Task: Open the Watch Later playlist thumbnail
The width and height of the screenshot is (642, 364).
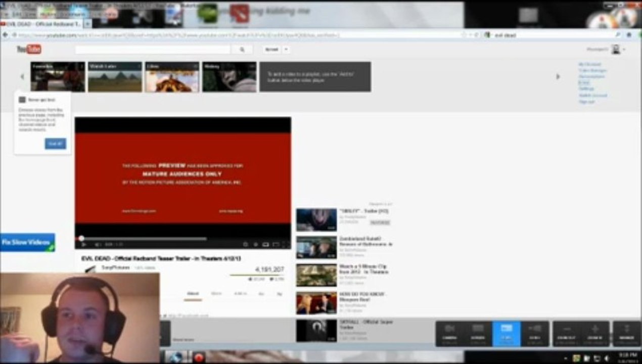Action: [x=115, y=77]
